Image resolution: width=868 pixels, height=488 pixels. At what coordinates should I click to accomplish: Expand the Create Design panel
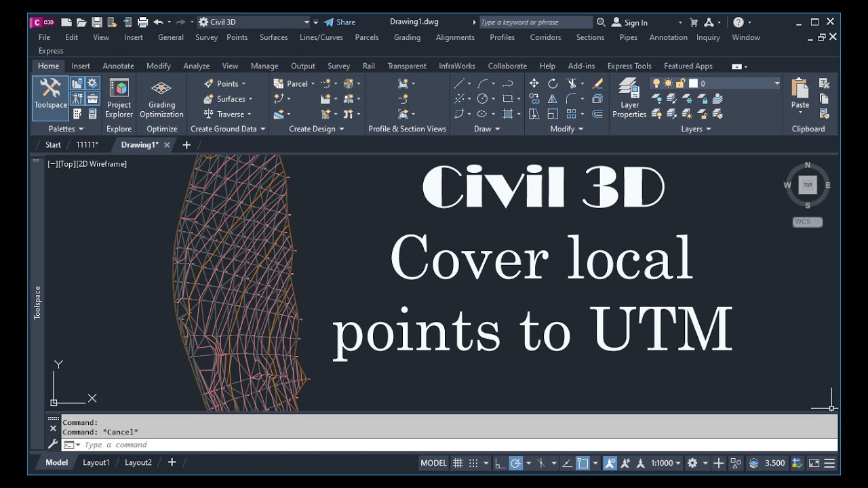[x=317, y=129]
